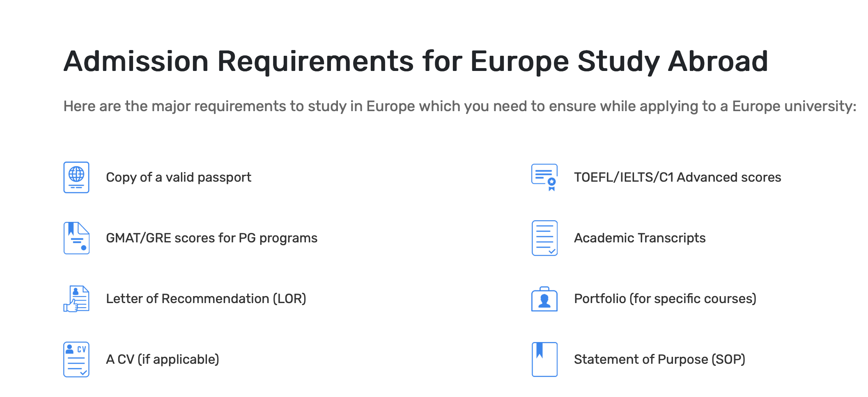Click the Portfolio briefcase icon
This screenshot has width=868, height=397.
click(544, 299)
